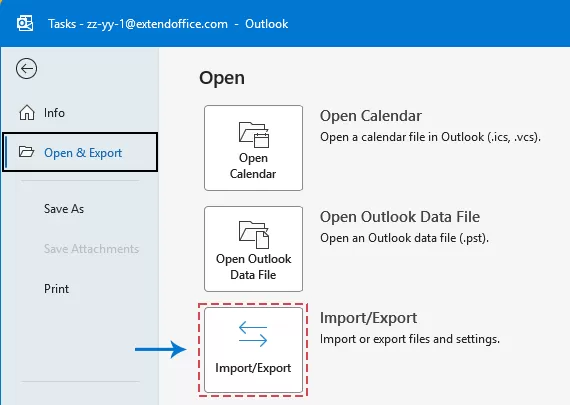Viewport: 570px width, 405px height.
Task: Click the "Open Calendar" heading text
Action: 371,116
